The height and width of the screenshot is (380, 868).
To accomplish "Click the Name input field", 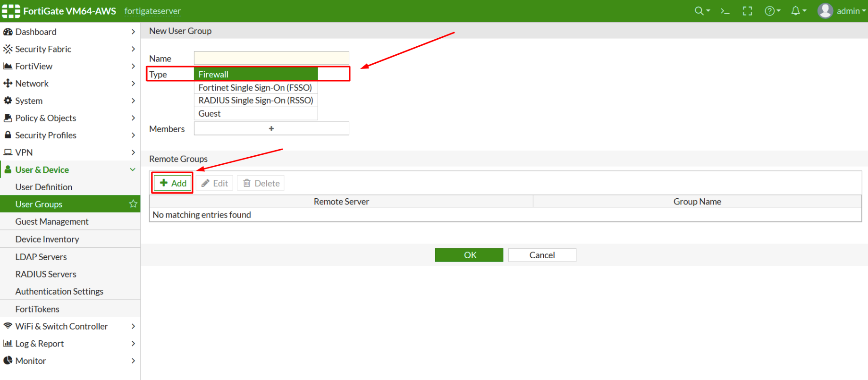I will 271,58.
